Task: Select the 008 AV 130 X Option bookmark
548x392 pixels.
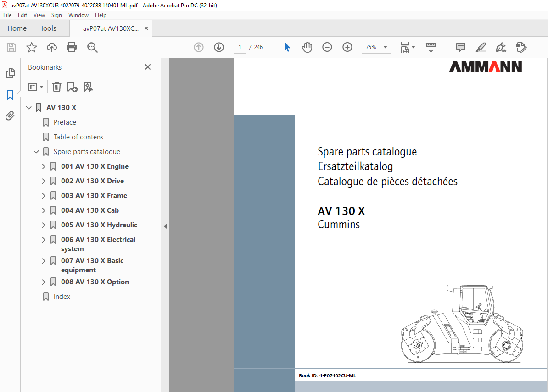Action: click(95, 282)
